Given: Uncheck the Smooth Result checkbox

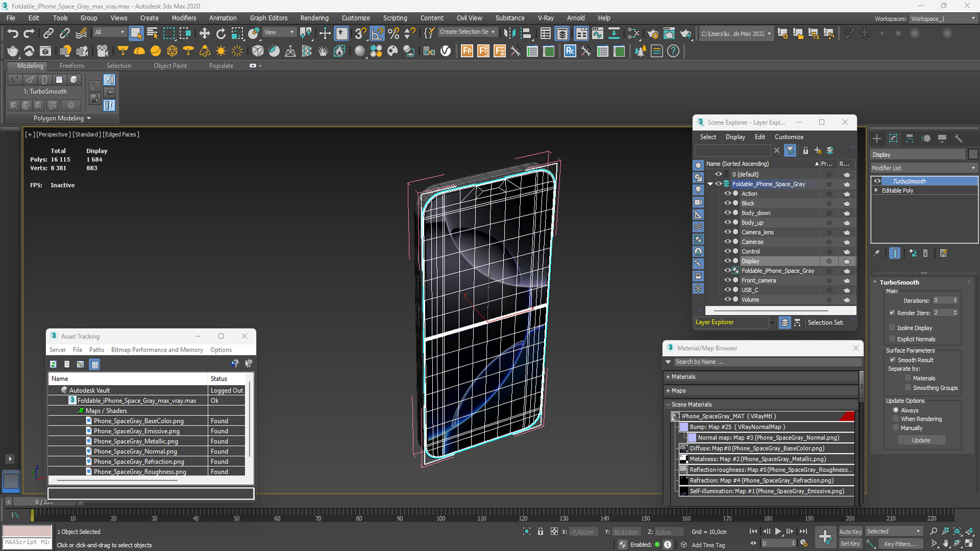Looking at the screenshot, I should point(893,360).
